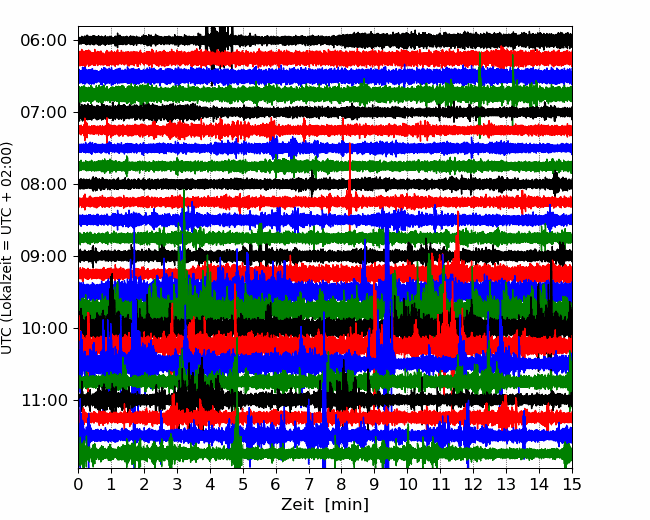Click the 07:00 time label

(44, 112)
